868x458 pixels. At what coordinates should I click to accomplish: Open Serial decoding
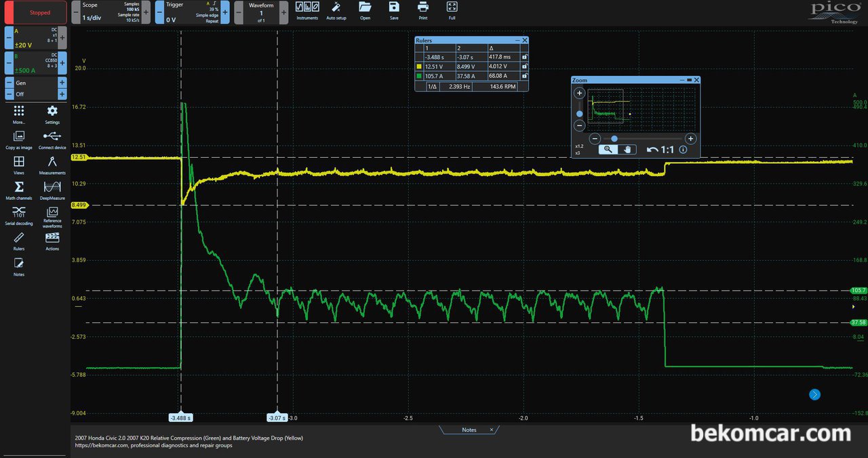pos(19,215)
